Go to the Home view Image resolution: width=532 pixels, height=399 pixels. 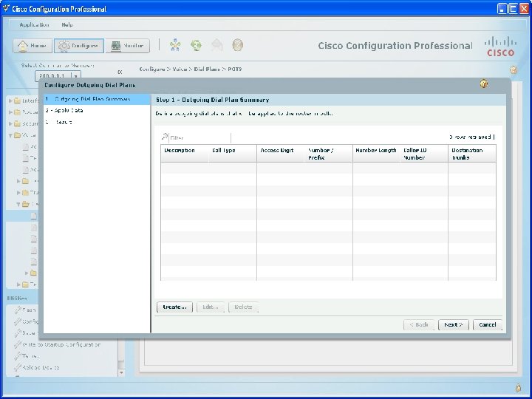tap(33, 46)
